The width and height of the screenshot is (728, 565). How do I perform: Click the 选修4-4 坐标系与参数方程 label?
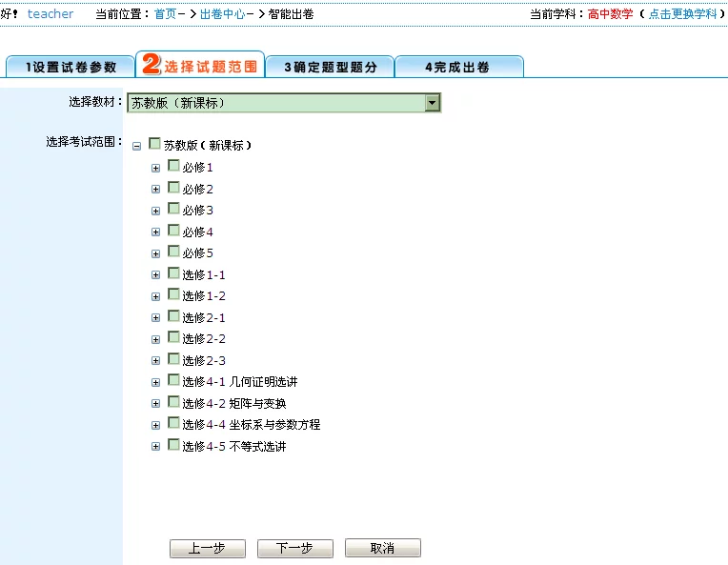point(252,425)
